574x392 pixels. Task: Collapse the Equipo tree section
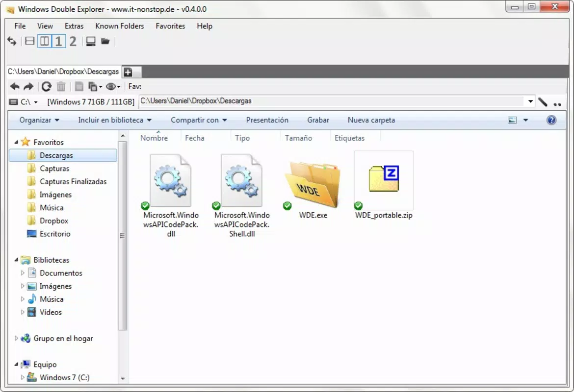click(x=16, y=364)
